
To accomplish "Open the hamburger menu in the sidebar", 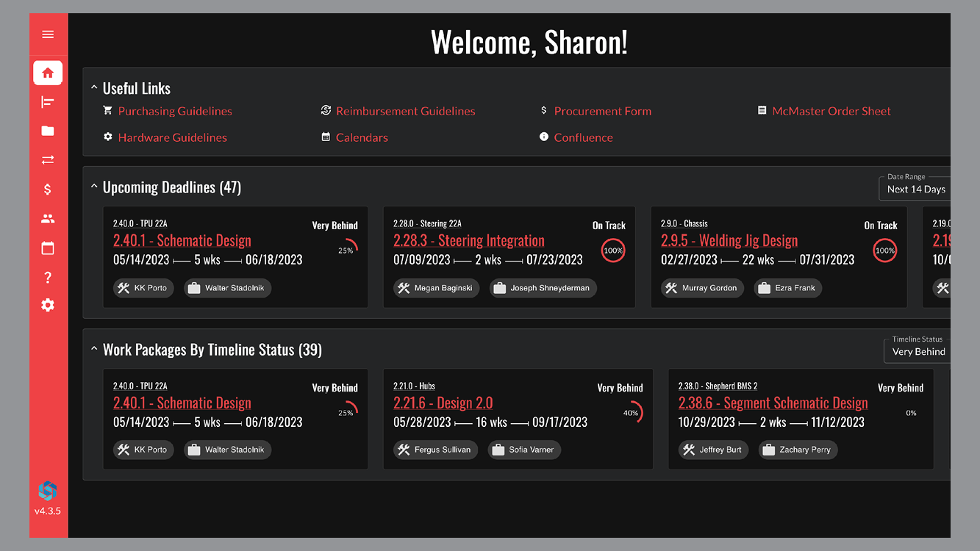I will point(48,35).
